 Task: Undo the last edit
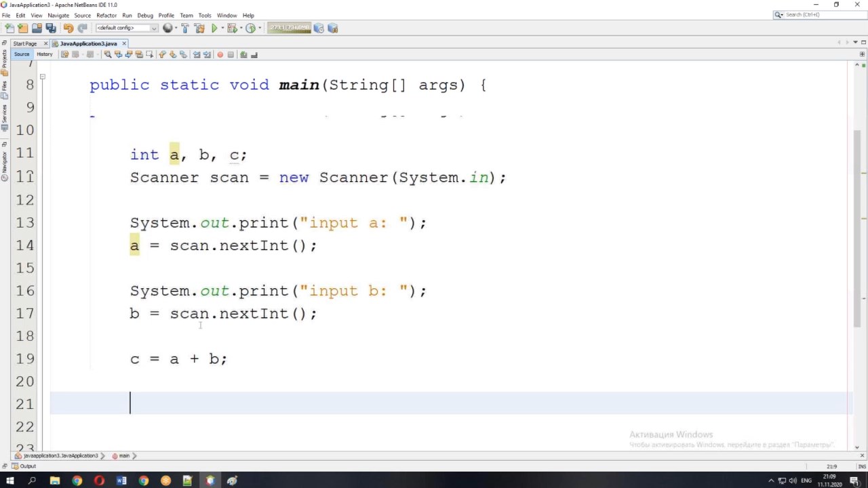click(x=68, y=28)
